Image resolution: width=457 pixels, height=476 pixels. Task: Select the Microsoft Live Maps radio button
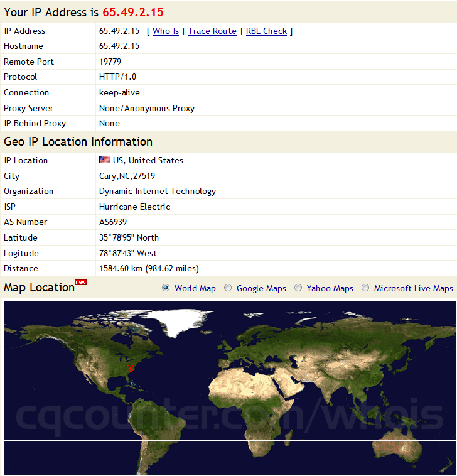point(365,288)
